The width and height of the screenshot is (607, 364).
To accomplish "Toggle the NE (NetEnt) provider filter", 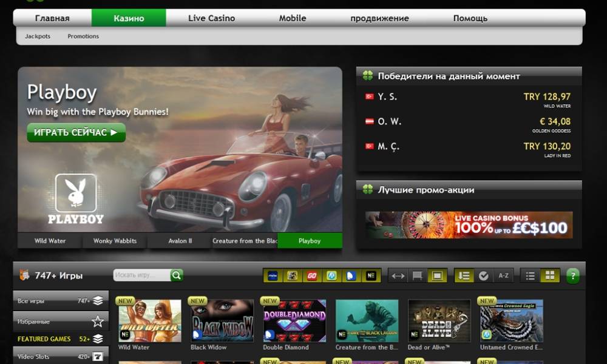I will tap(371, 276).
